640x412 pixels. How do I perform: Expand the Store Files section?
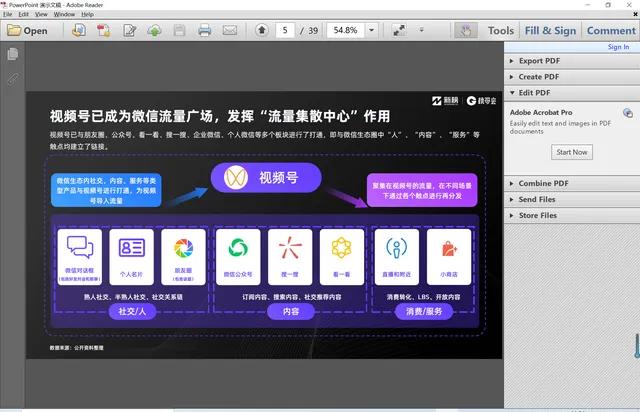[x=572, y=216]
